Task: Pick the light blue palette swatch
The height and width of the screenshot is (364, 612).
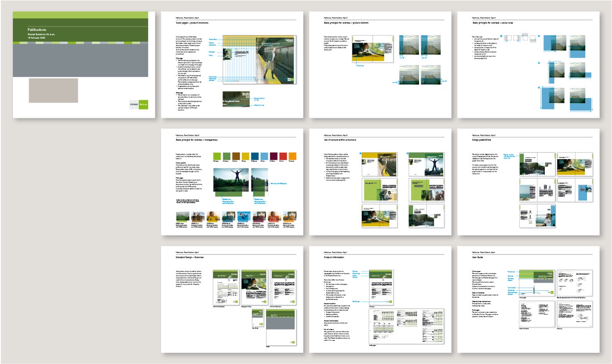Action: [264, 156]
